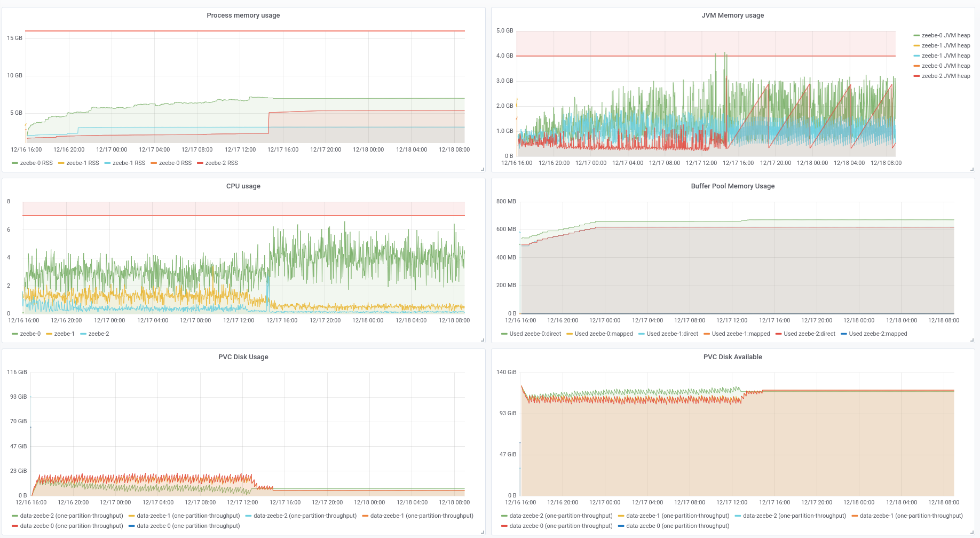
Task: Click the red marker beside data-zeebe-0 in PVC Disk Usage
Action: pyautogui.click(x=14, y=526)
